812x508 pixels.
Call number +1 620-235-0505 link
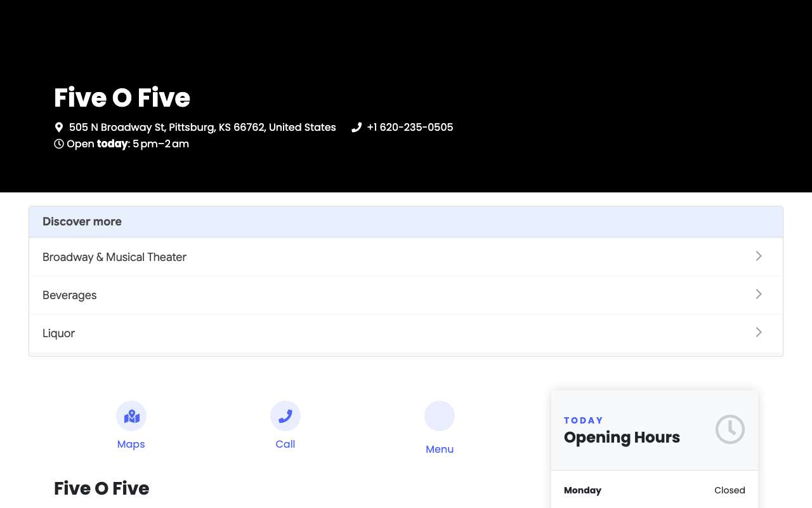410,127
